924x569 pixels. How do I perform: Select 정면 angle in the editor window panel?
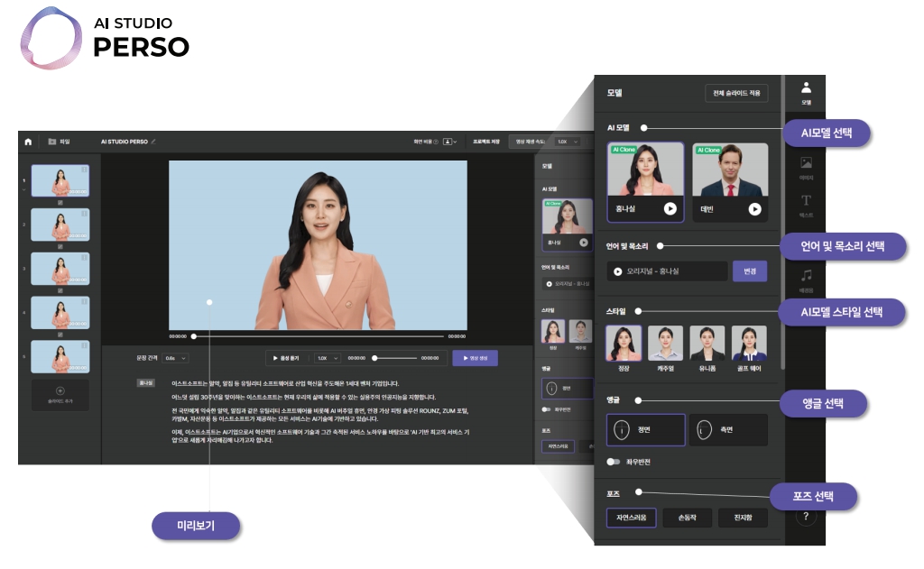tap(567, 388)
